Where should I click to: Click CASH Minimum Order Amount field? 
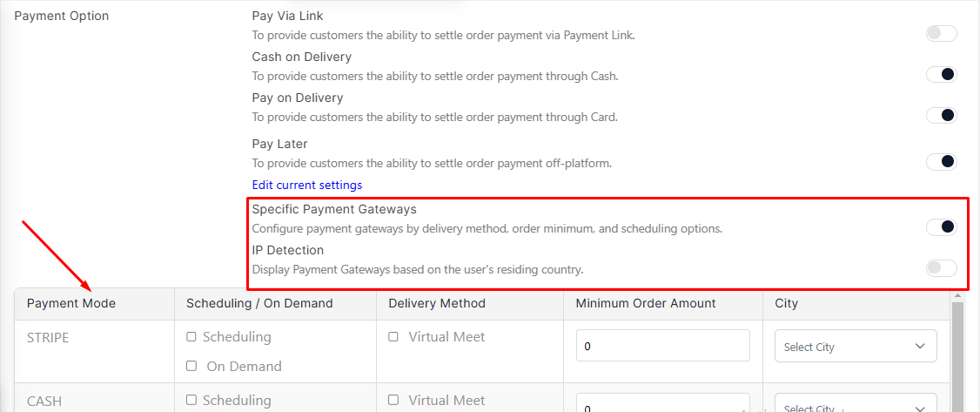pos(662,402)
